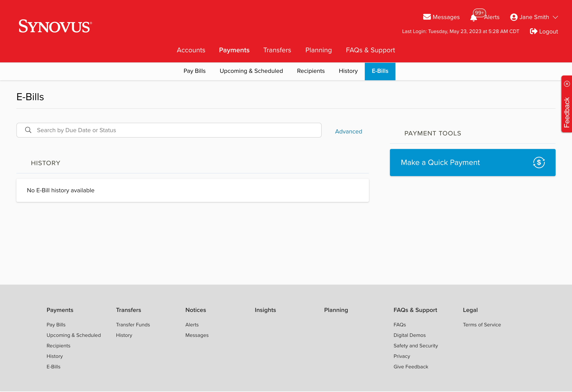Open the Transfers menu
This screenshot has height=392, width=572.
click(x=277, y=50)
